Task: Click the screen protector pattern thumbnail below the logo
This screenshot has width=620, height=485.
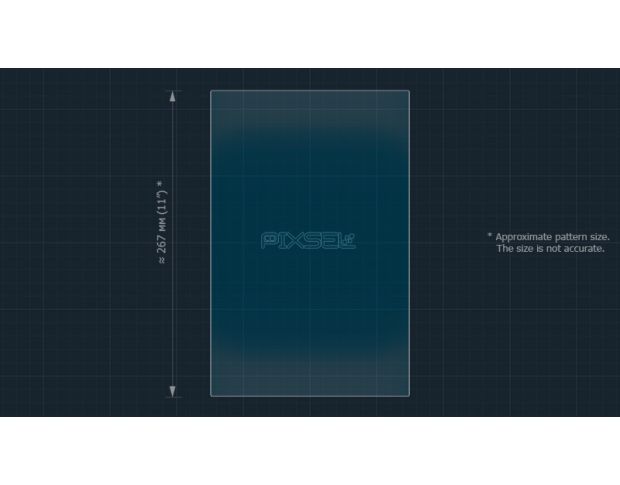Action: coord(310,310)
